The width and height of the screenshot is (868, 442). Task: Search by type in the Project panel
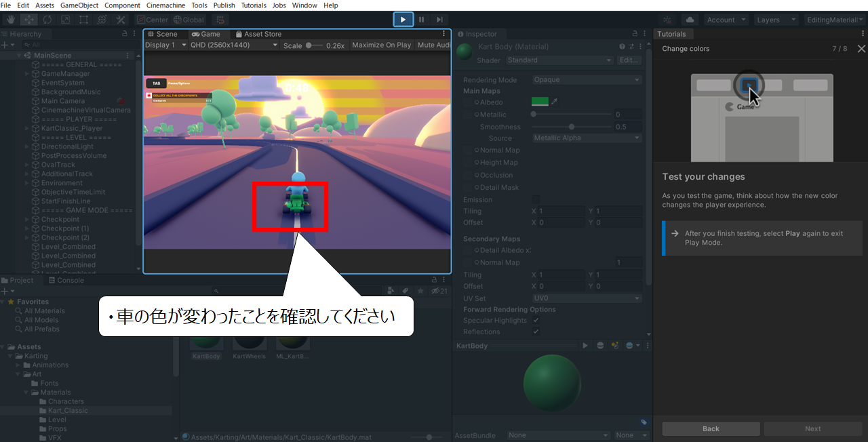[x=391, y=291]
